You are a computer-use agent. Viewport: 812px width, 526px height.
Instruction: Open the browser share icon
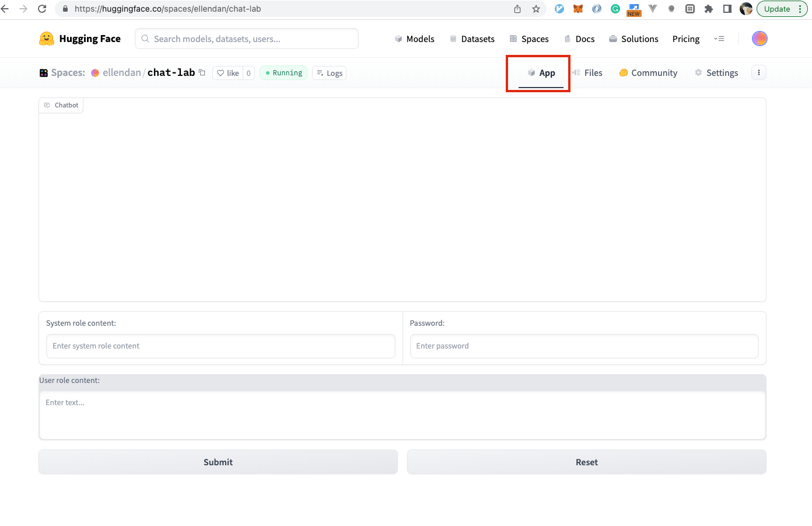[x=517, y=9]
